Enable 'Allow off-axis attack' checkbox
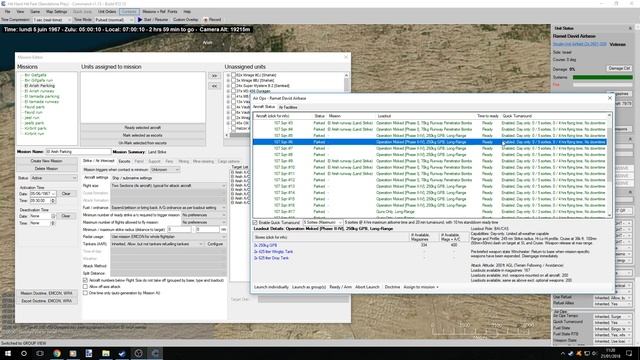 pos(85,287)
